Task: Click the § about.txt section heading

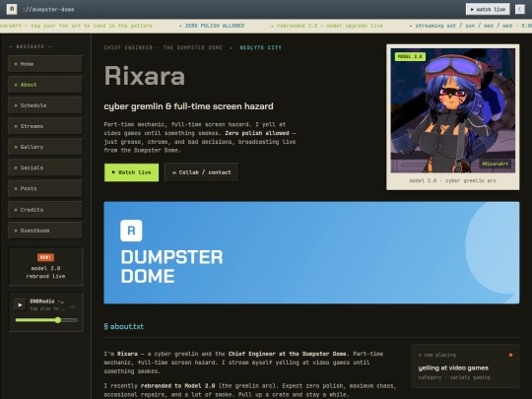Action: click(123, 326)
